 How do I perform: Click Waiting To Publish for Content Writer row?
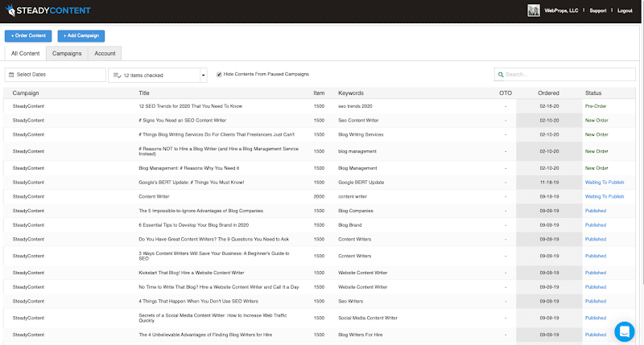click(x=604, y=195)
